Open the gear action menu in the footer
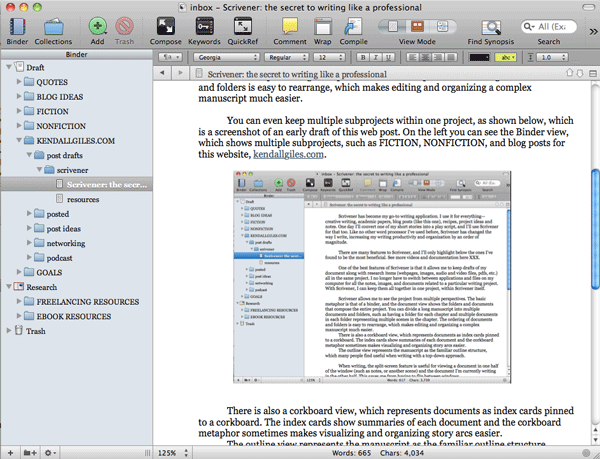 [x=50, y=453]
